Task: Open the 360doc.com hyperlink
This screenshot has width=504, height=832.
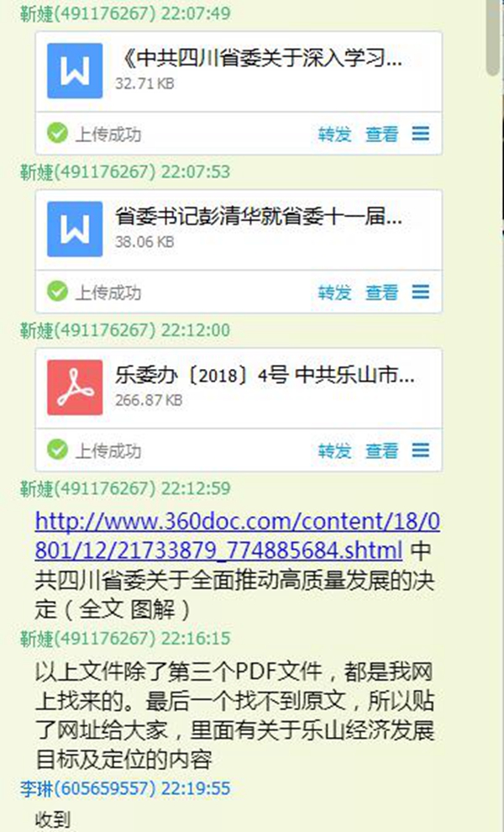Action: 237,536
